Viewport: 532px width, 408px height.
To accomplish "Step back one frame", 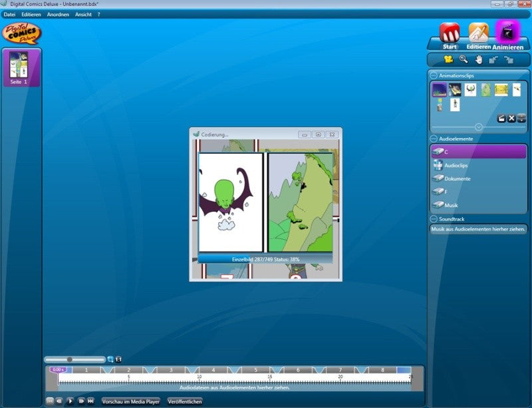I will [x=59, y=401].
